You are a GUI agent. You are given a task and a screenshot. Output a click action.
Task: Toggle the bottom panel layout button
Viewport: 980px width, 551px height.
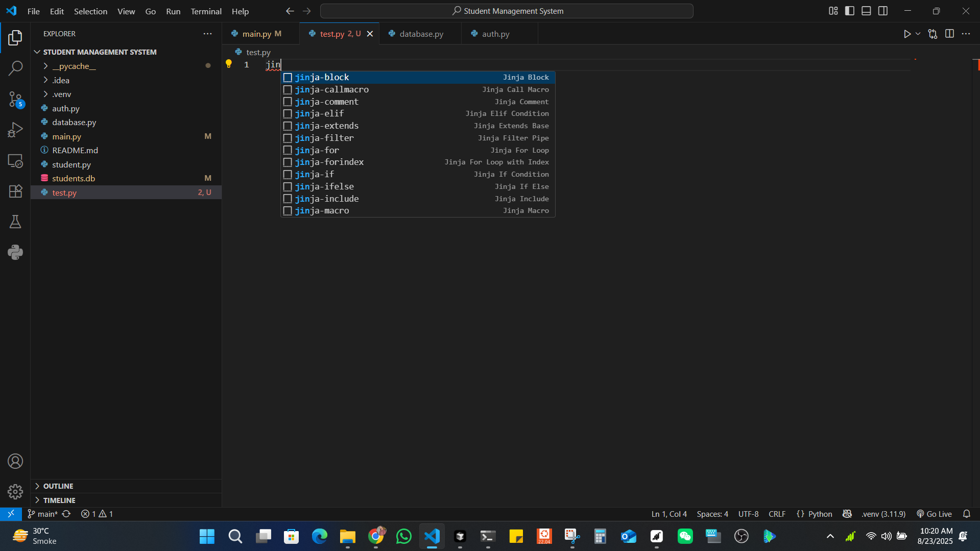point(866,11)
